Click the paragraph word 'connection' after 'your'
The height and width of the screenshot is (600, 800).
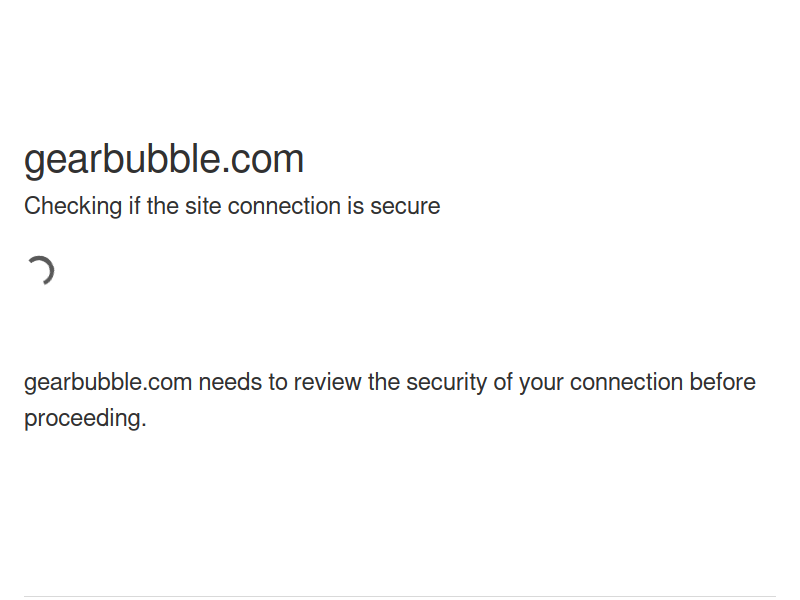click(626, 383)
